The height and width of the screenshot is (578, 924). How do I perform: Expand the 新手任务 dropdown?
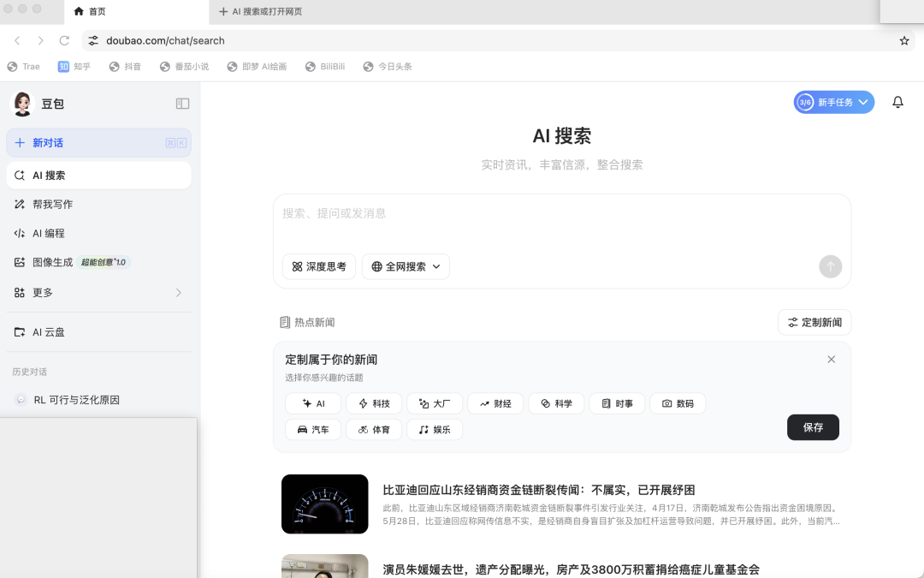[x=834, y=102]
